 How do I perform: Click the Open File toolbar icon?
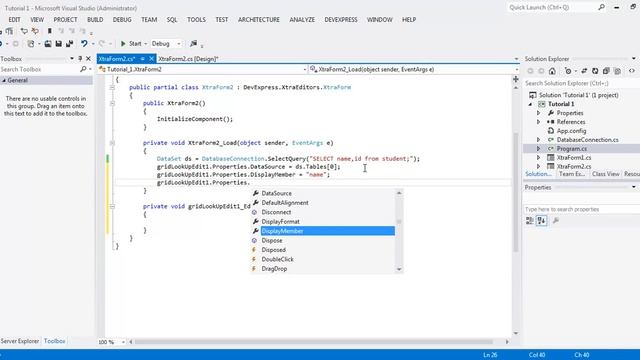tap(48, 44)
